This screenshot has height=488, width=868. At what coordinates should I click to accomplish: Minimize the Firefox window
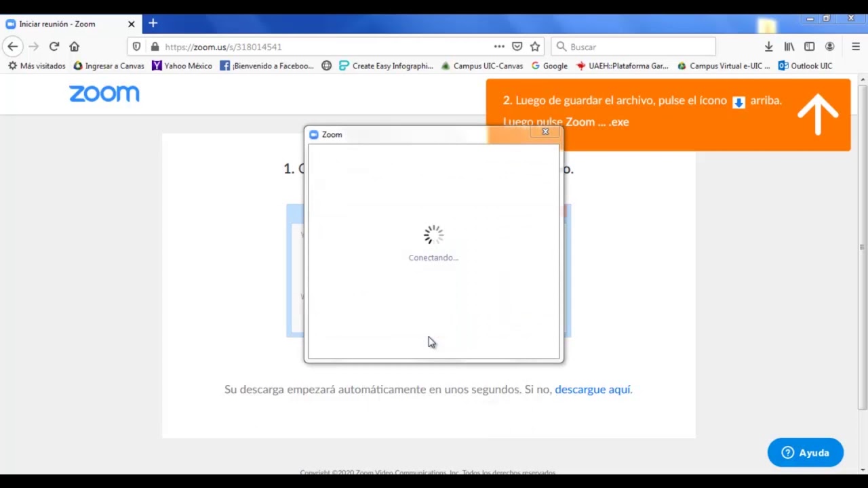[x=810, y=19]
